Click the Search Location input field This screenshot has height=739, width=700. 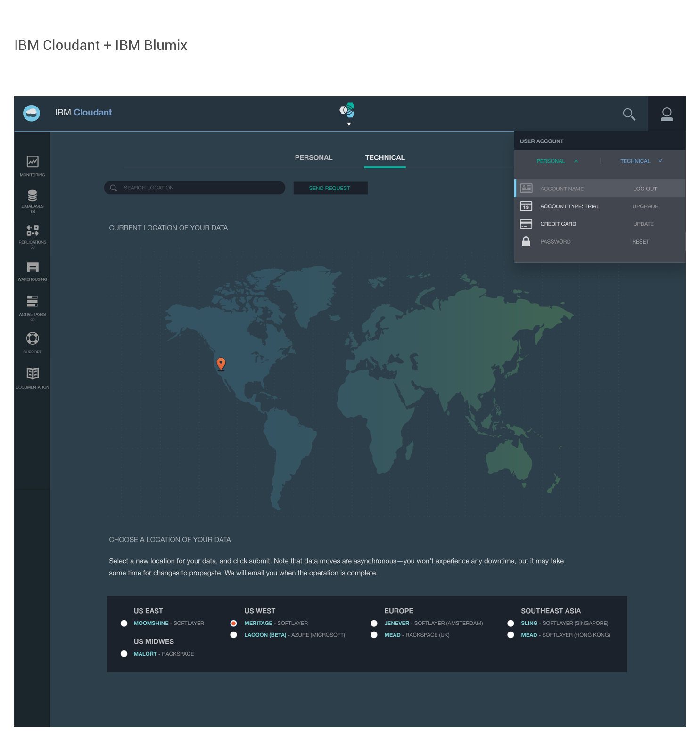[x=195, y=188]
